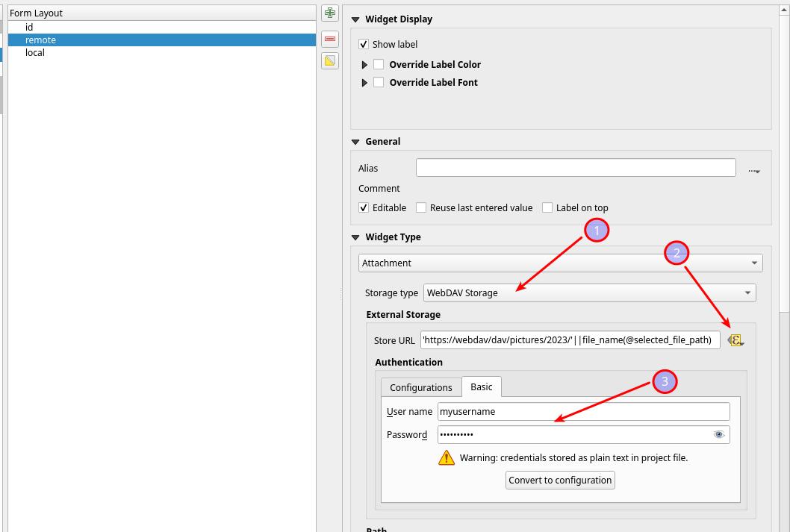Click the green plus add-container icon
This screenshot has width=790, height=532.
330,13
